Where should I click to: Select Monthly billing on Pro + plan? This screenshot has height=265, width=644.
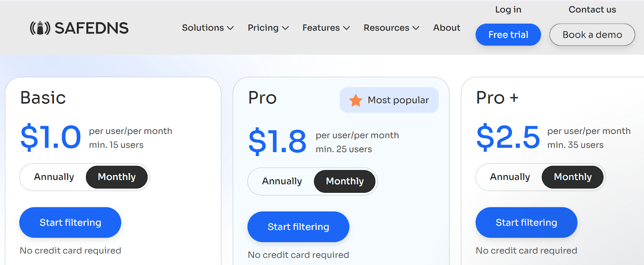coord(572,177)
